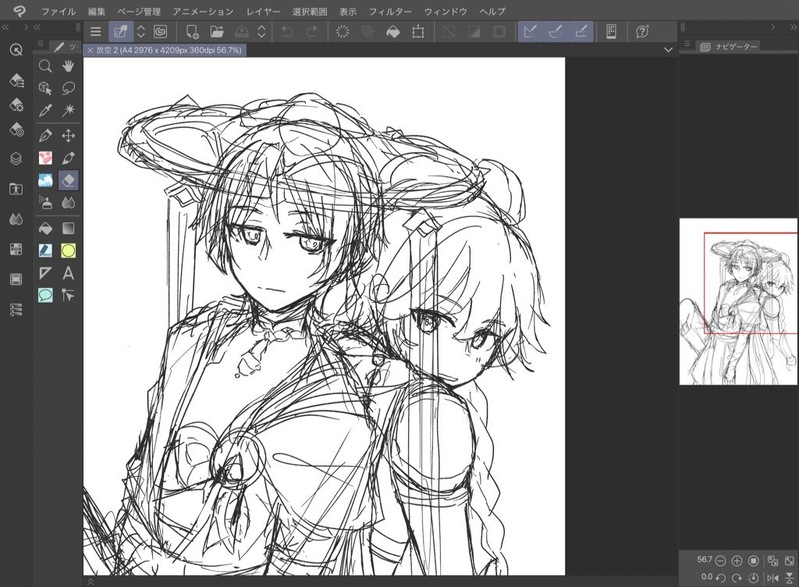Select the Move layer tool
Image resolution: width=799 pixels, height=587 pixels.
pyautogui.click(x=68, y=136)
